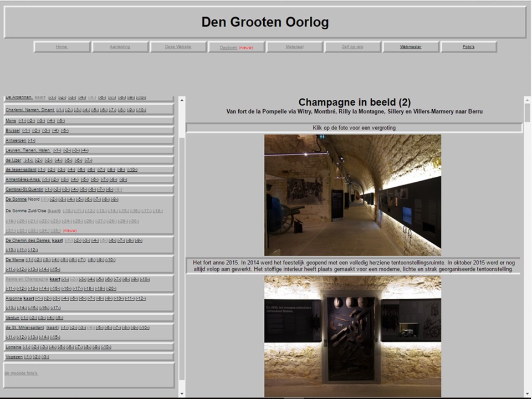Open the Reims en Champagne kaart
532x399 pixels.
point(55,279)
